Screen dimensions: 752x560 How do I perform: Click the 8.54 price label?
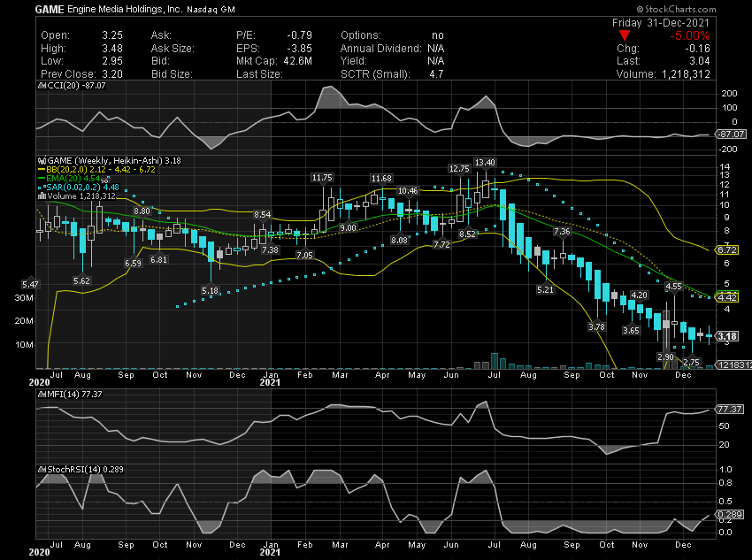pyautogui.click(x=263, y=215)
